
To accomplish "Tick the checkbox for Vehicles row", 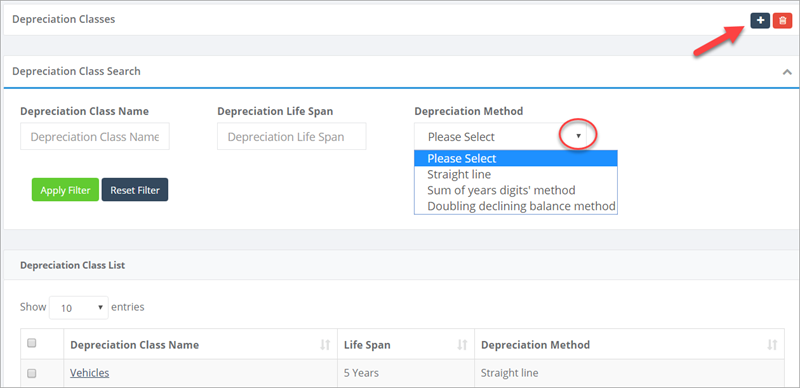I will pos(32,374).
